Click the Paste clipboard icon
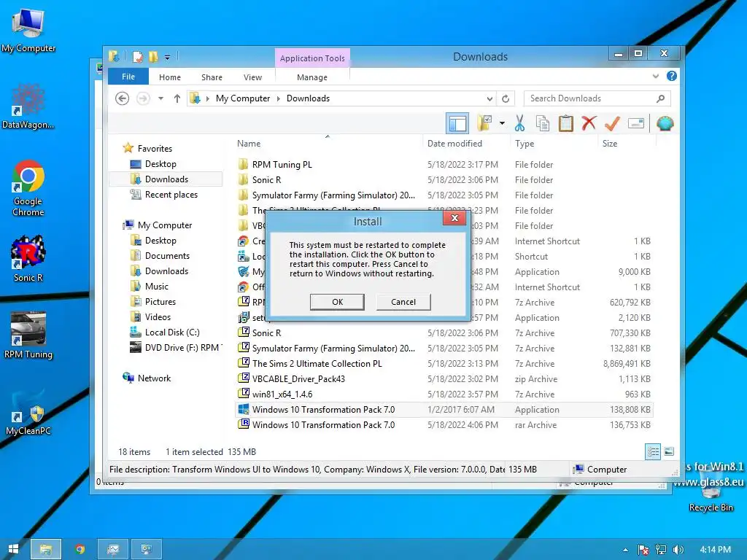This screenshot has width=747, height=560. [565, 123]
